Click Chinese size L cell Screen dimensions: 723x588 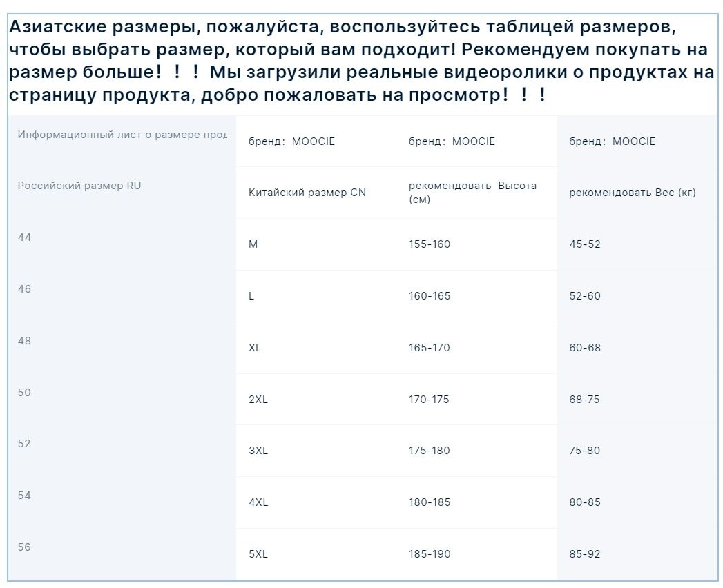click(251, 296)
